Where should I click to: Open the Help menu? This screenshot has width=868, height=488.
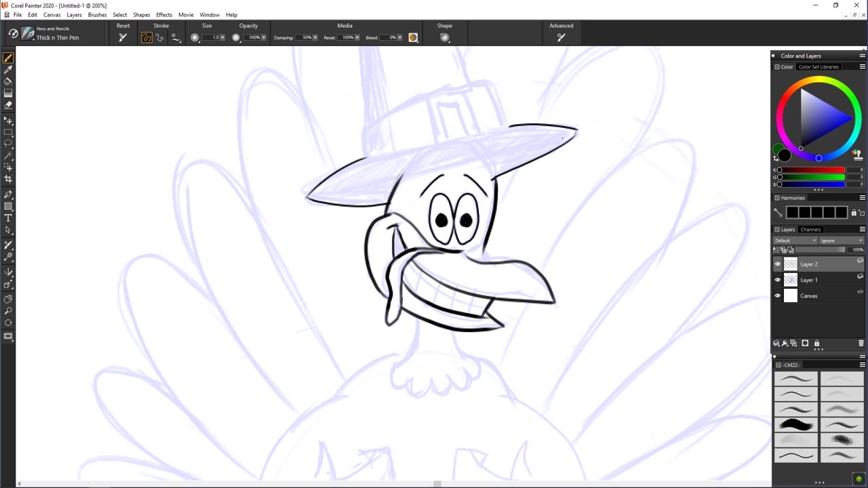[x=231, y=15]
